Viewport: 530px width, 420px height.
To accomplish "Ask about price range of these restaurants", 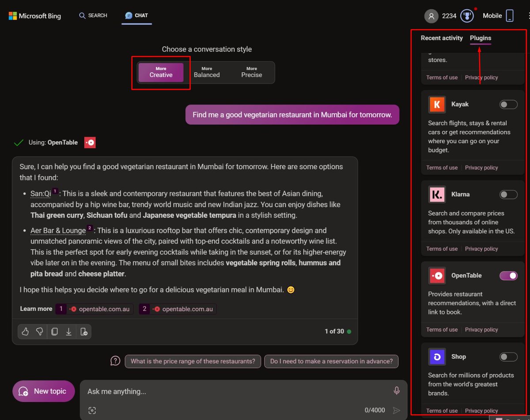I will click(x=193, y=361).
